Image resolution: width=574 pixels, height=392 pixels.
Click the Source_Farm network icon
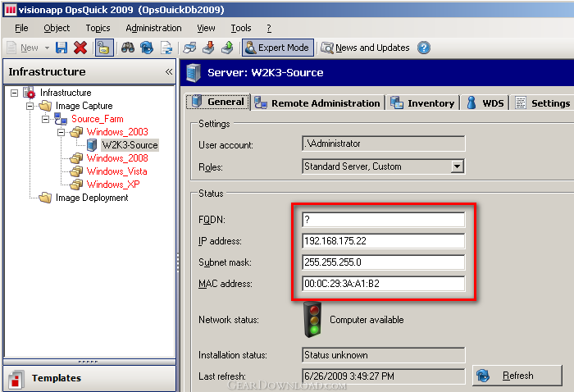(x=61, y=119)
